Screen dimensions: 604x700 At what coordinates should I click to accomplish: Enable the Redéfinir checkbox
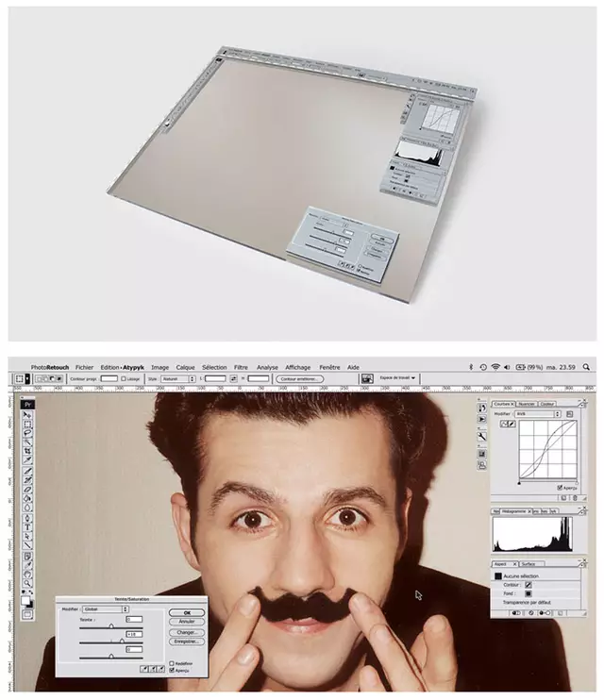point(172,663)
